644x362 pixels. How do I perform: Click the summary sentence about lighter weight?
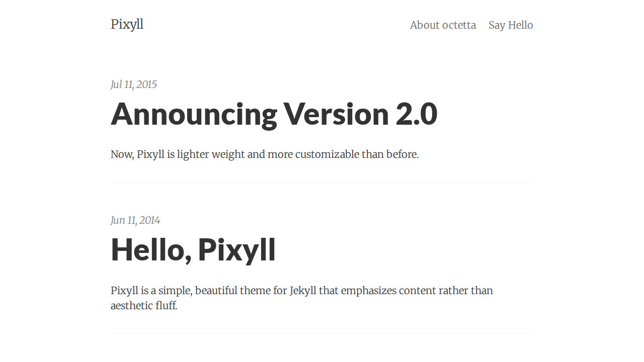coord(265,154)
